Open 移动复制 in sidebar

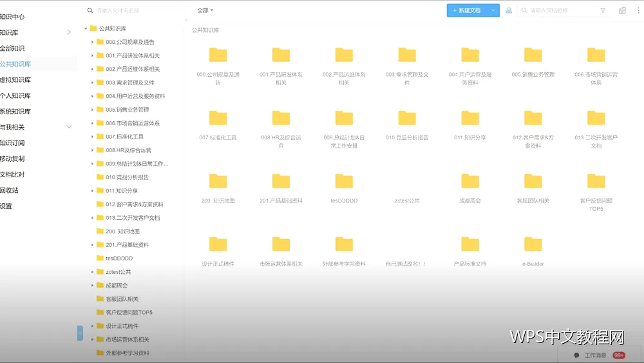[x=12, y=158]
